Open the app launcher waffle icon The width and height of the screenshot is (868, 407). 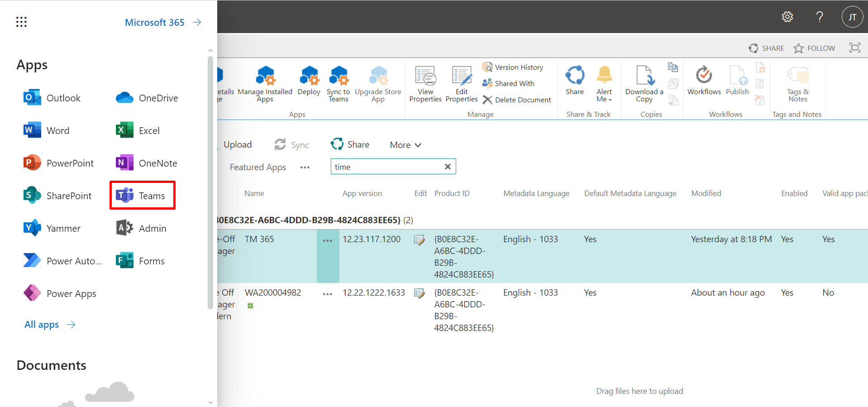21,22
